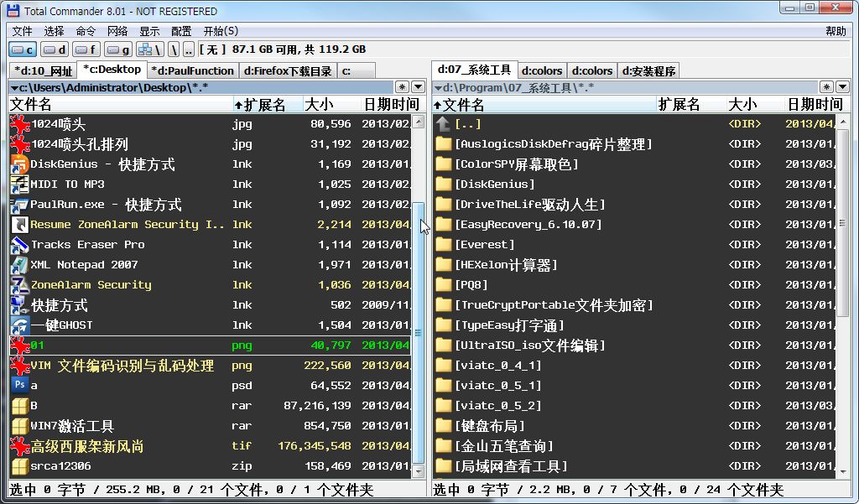The height and width of the screenshot is (504, 859).
Task: Sort left panel by 大小 column
Action: [x=331, y=105]
